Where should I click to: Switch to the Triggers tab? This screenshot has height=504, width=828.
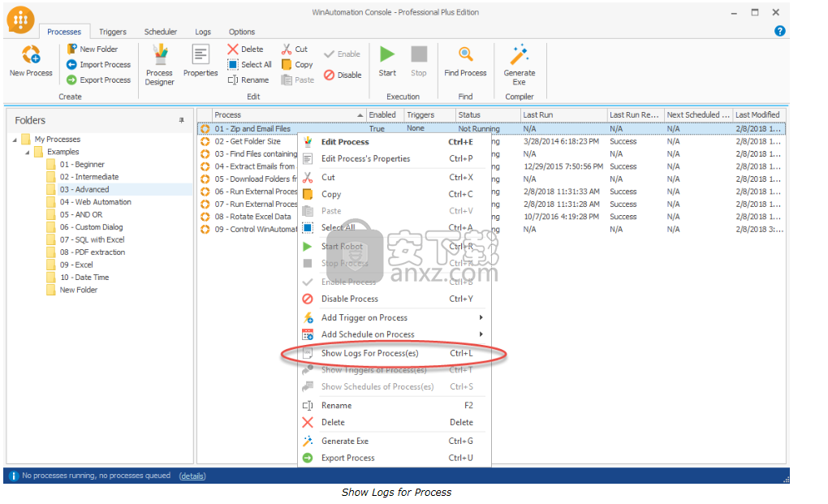(113, 32)
